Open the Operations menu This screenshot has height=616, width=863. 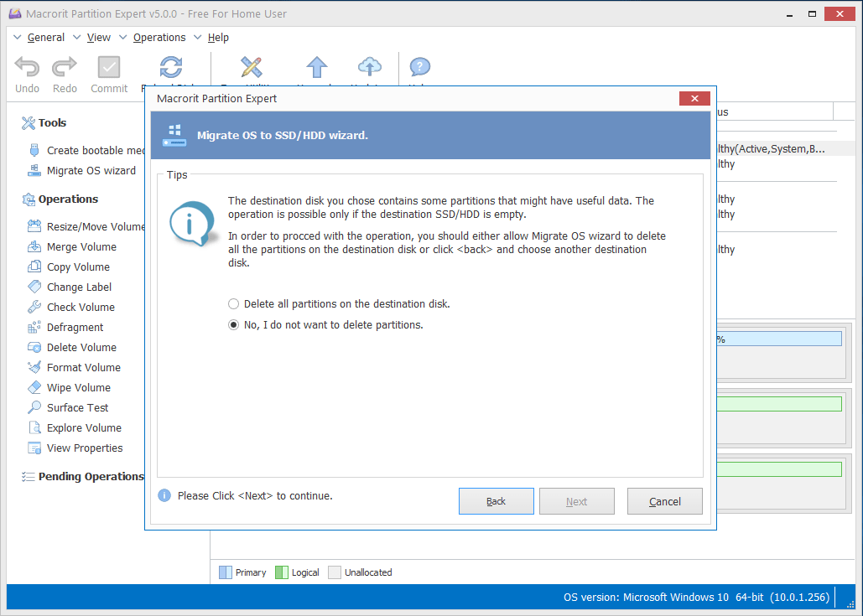[159, 38]
